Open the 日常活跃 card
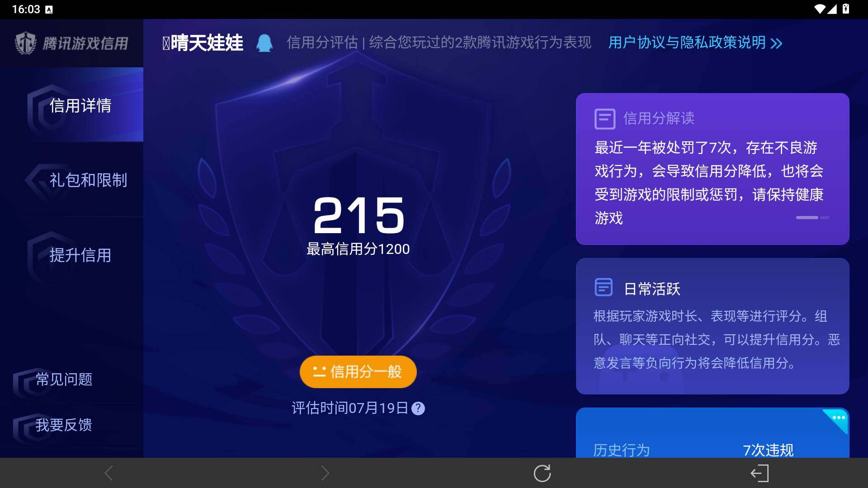 point(712,326)
